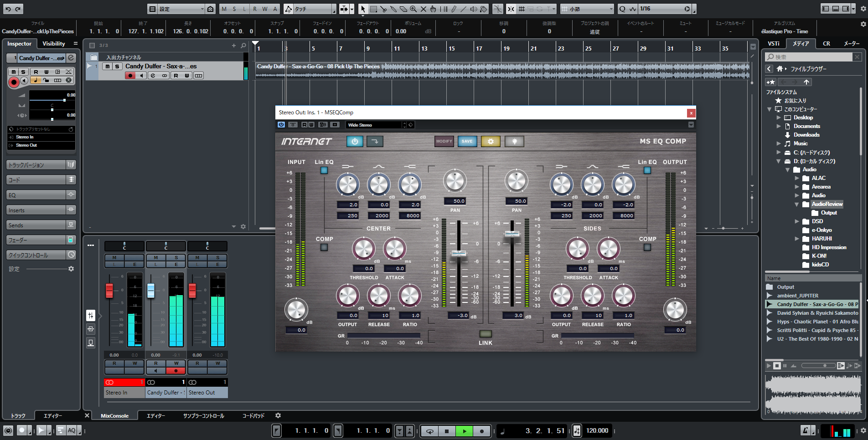Select the Erase tool
This screenshot has width=868, height=440.
pos(403,9)
